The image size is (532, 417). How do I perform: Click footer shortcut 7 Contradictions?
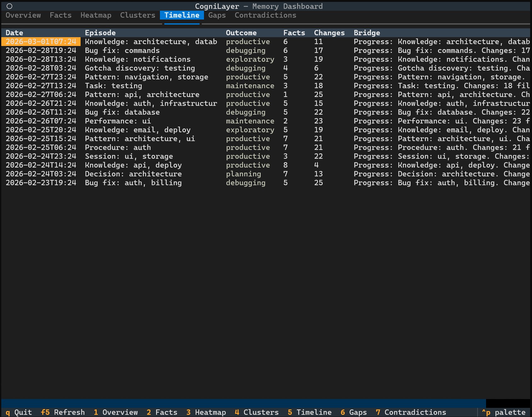[x=411, y=412]
